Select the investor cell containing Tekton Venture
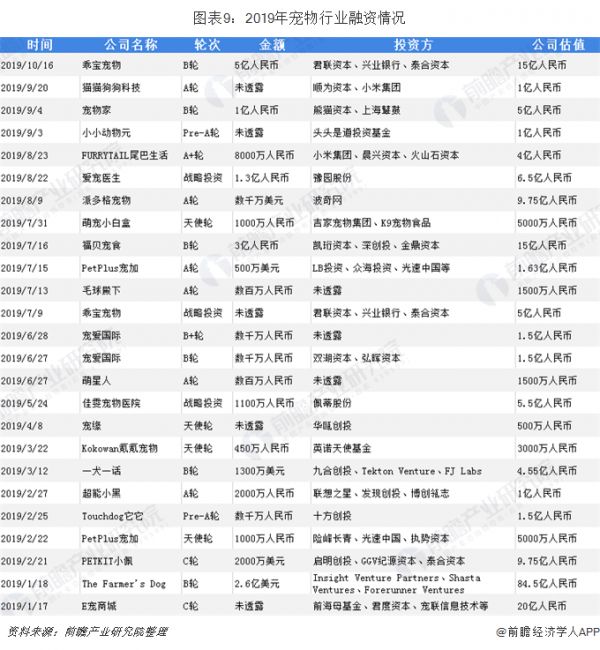 coord(397,471)
